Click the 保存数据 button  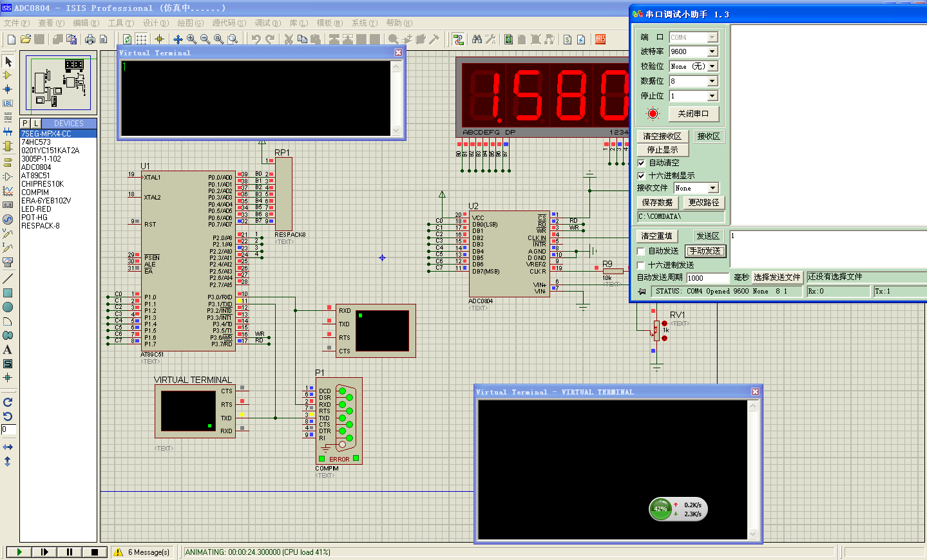[x=657, y=203]
